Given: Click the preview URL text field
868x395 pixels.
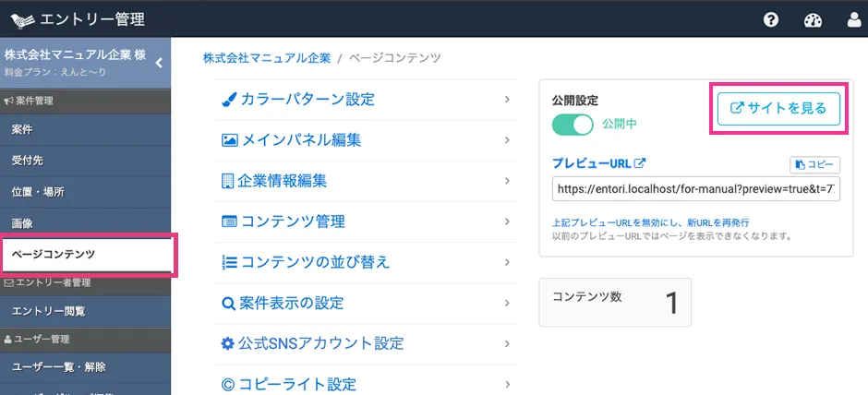Looking at the screenshot, I should [x=696, y=189].
